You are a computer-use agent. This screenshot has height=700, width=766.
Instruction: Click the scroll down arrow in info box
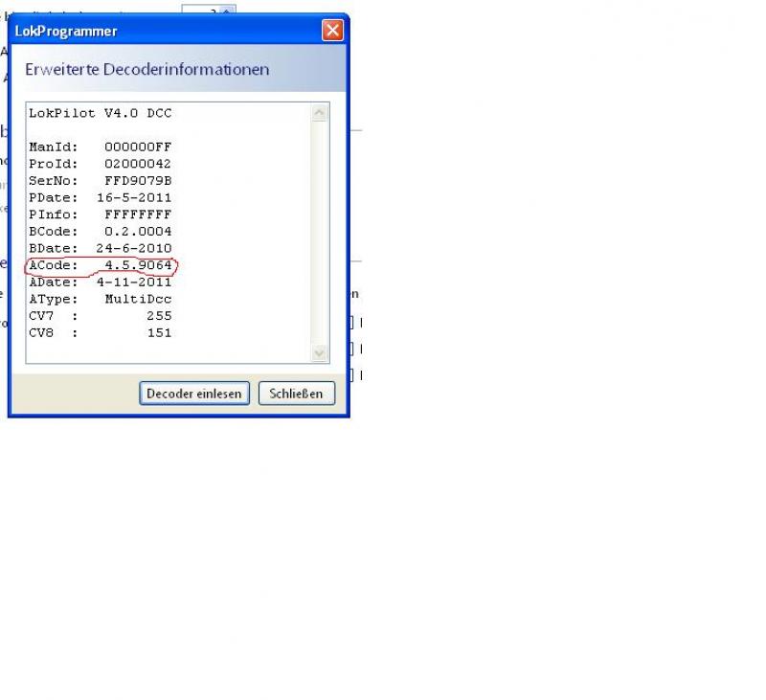click(319, 352)
